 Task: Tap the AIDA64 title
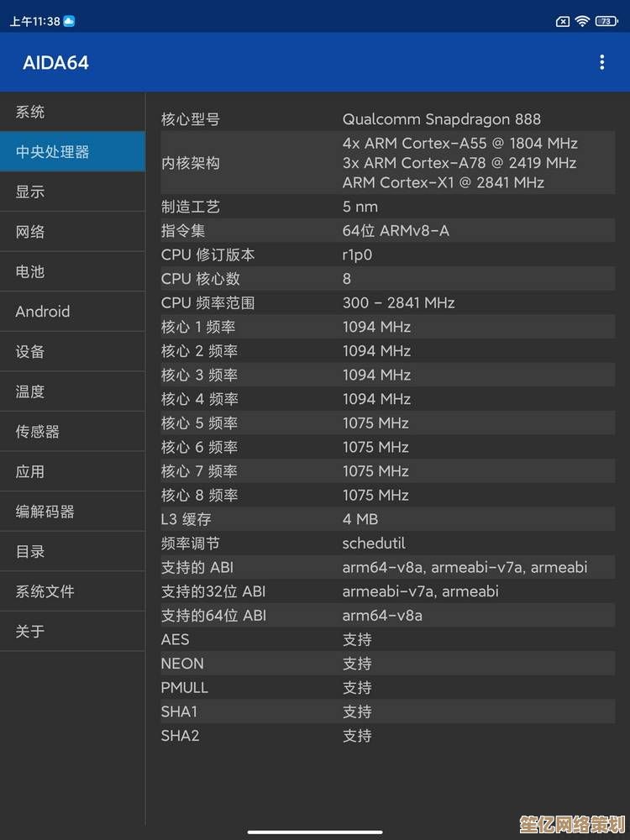click(55, 63)
